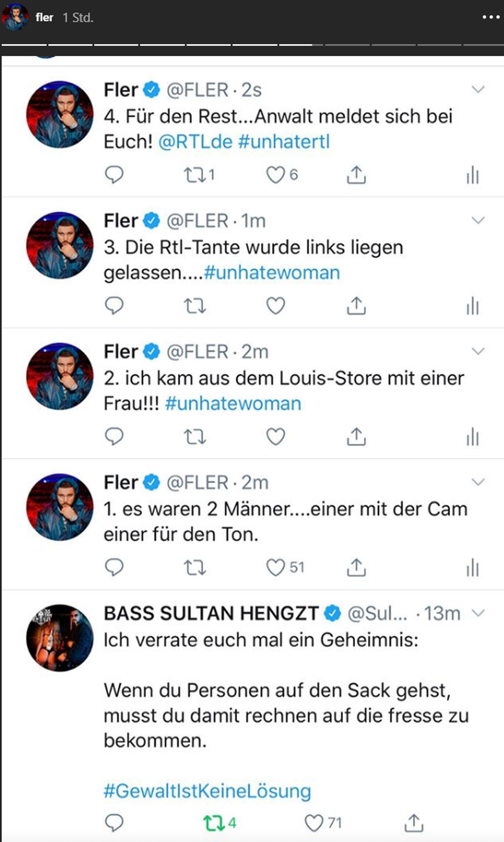504x842 pixels.
Task: Open analytics for the '4. Für den Rest' tweet
Action: tap(472, 175)
